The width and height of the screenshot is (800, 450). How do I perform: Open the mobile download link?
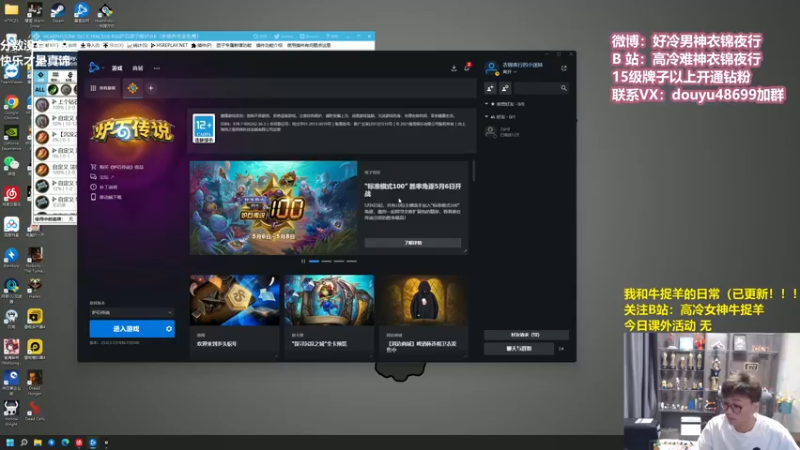pyautogui.click(x=106, y=197)
